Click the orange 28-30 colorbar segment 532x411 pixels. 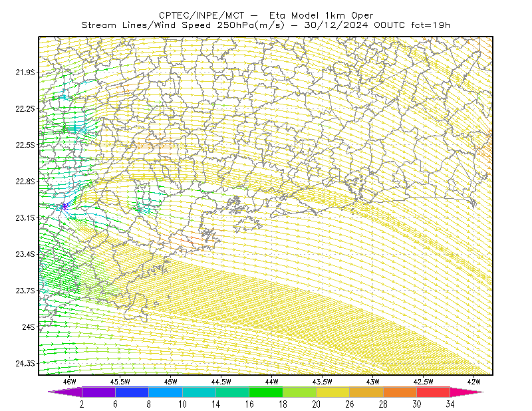[x=400, y=392]
